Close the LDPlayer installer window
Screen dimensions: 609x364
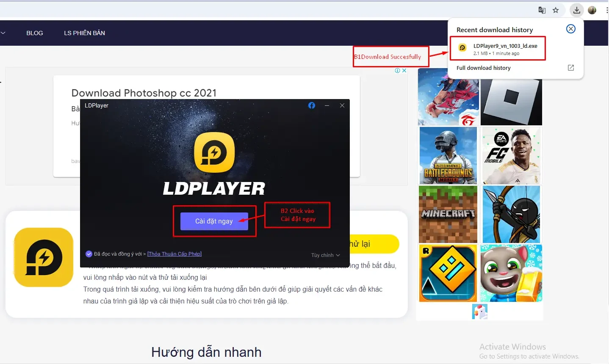[x=342, y=105]
